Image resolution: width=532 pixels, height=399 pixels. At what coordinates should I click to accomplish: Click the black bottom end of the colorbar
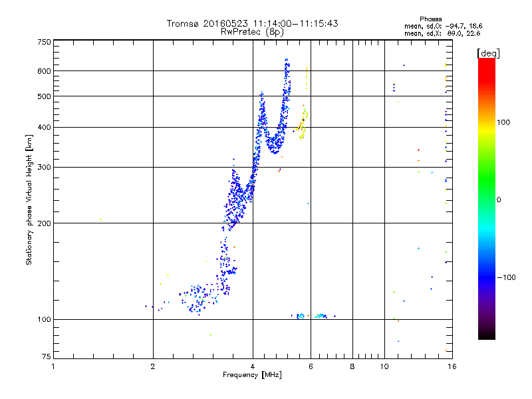point(487,334)
